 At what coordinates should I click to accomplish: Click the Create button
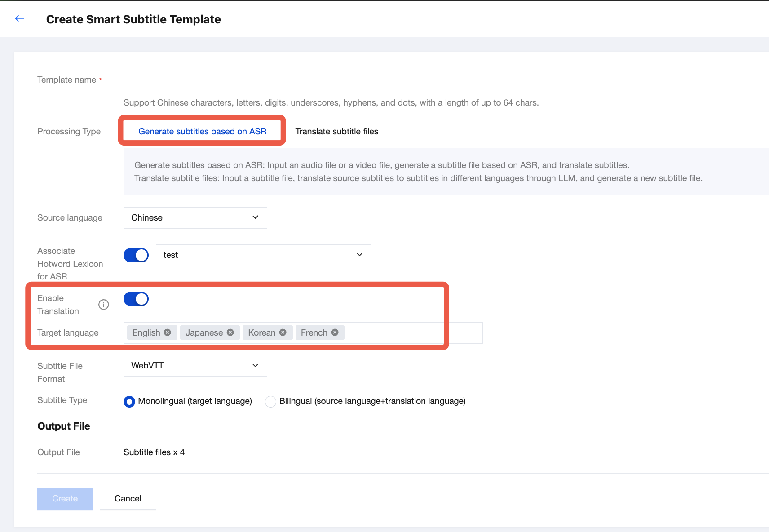65,499
